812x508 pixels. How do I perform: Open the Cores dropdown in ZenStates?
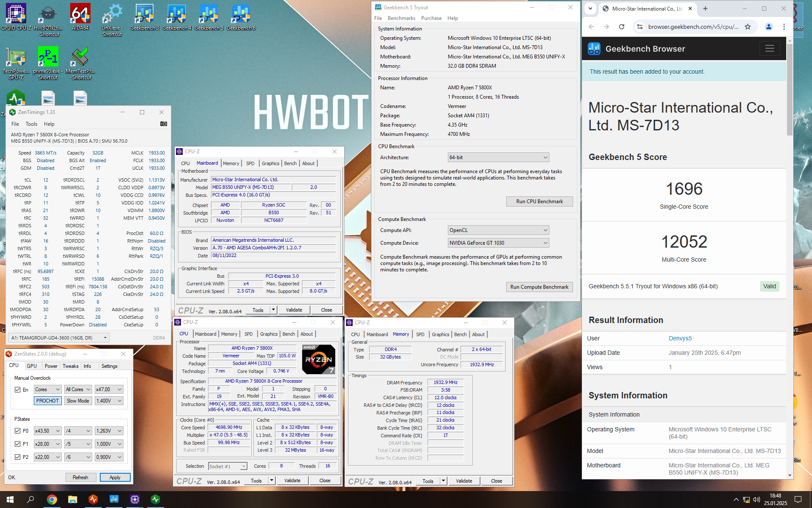[x=47, y=389]
